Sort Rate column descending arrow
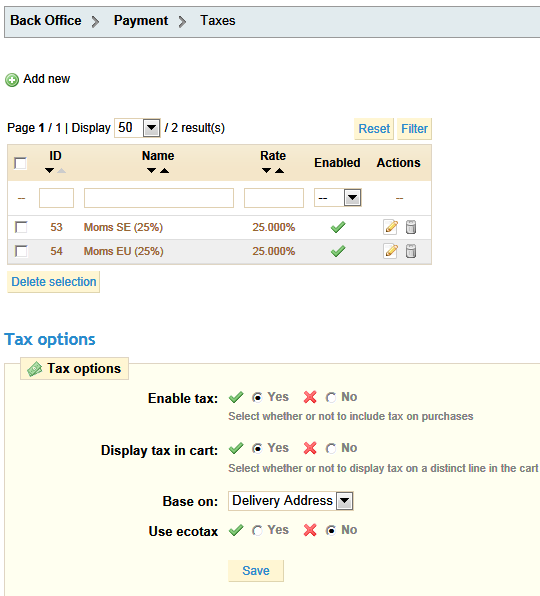540x596 pixels. pyautogui.click(x=267, y=171)
